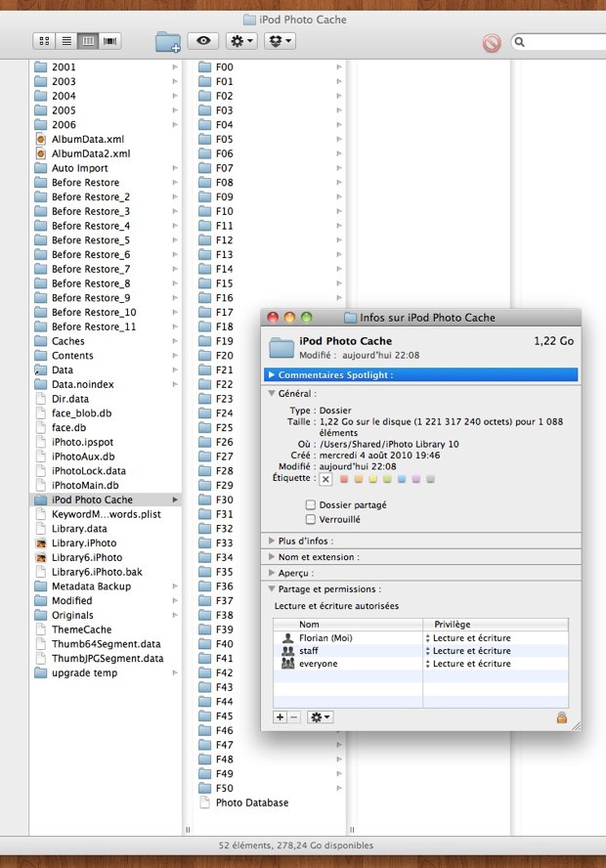The width and height of the screenshot is (606, 868).
Task: Open the 2001 folder
Action: coord(64,67)
